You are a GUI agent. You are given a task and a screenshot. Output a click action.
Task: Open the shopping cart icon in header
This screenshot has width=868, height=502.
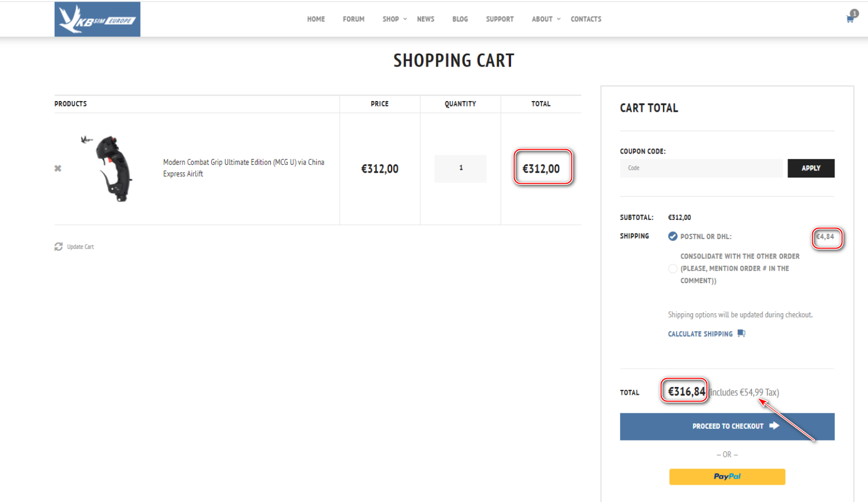[850, 19]
